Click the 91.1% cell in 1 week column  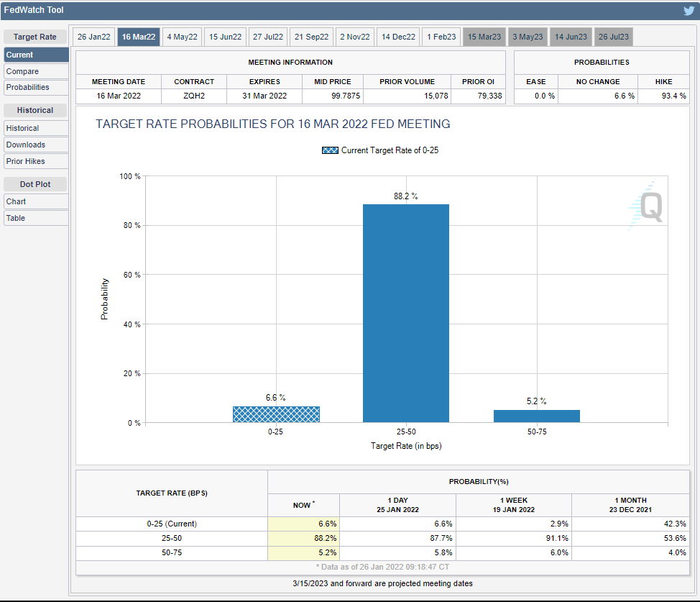click(x=513, y=538)
